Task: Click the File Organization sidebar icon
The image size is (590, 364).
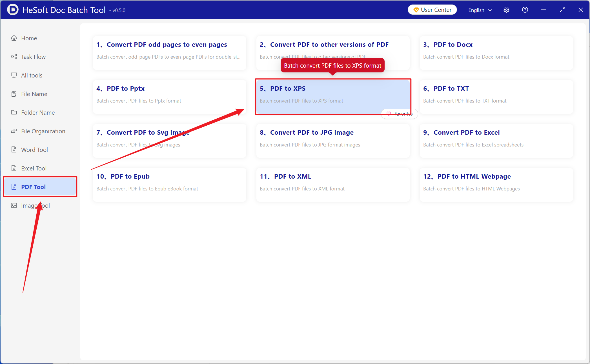Action: [x=14, y=131]
